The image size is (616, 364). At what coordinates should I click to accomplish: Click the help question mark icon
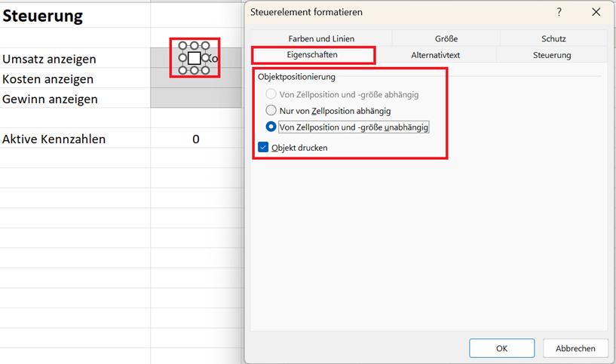click(x=559, y=12)
